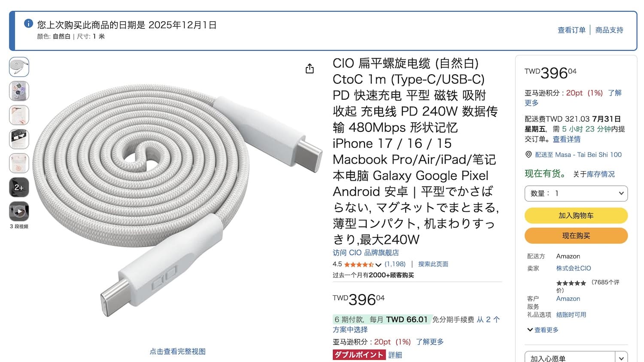
Task: Click the share icon above product image
Action: click(x=310, y=69)
